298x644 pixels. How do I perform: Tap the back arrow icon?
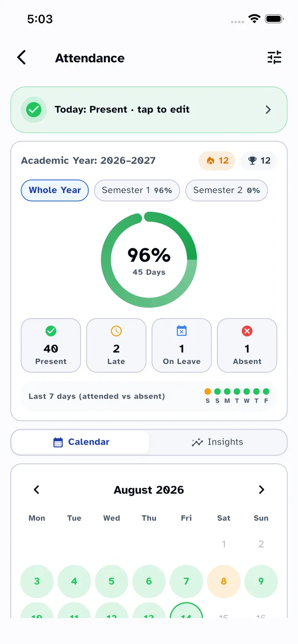coord(21,58)
